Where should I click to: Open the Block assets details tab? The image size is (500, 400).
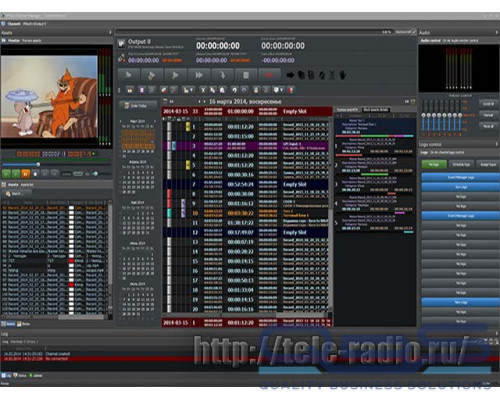click(376, 110)
